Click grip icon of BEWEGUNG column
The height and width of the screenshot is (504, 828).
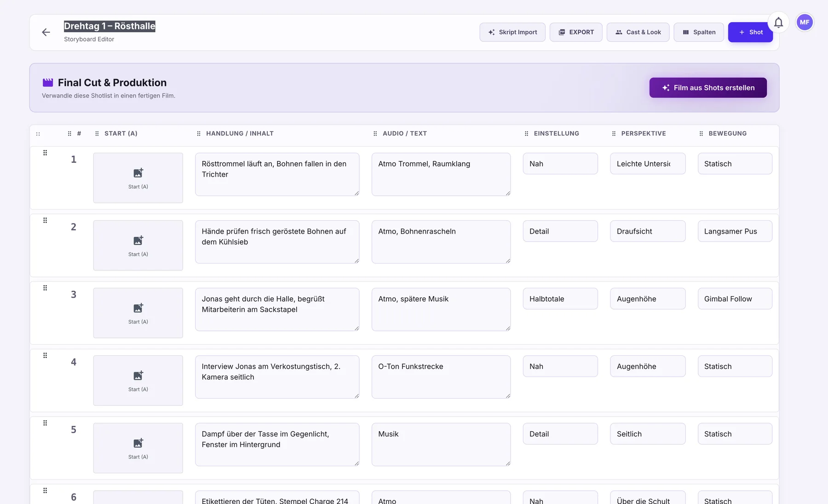pos(701,134)
